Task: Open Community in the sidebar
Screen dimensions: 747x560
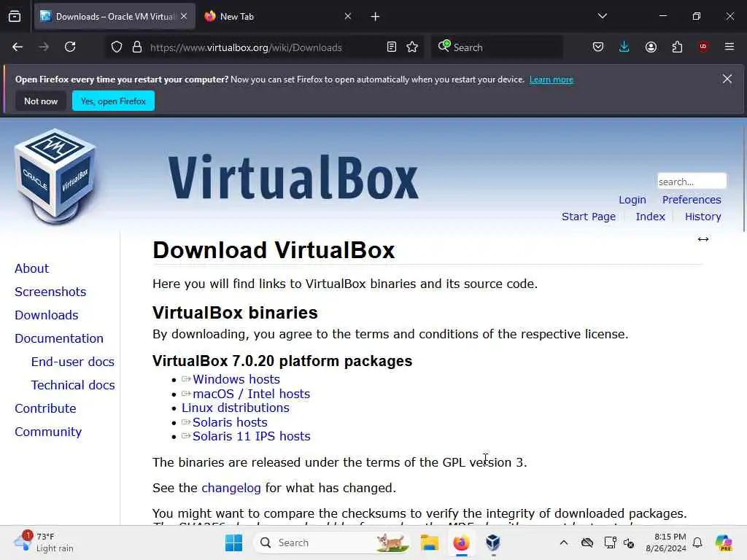Action: pyautogui.click(x=48, y=432)
